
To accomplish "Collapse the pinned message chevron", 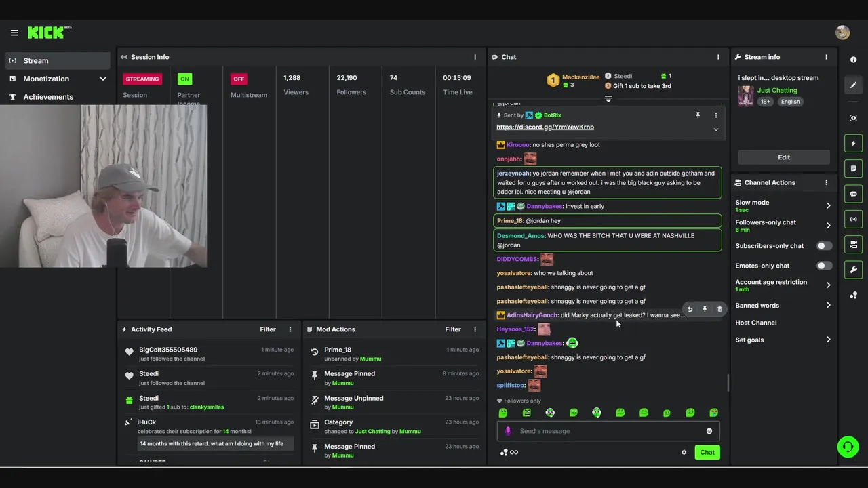I will [x=715, y=129].
